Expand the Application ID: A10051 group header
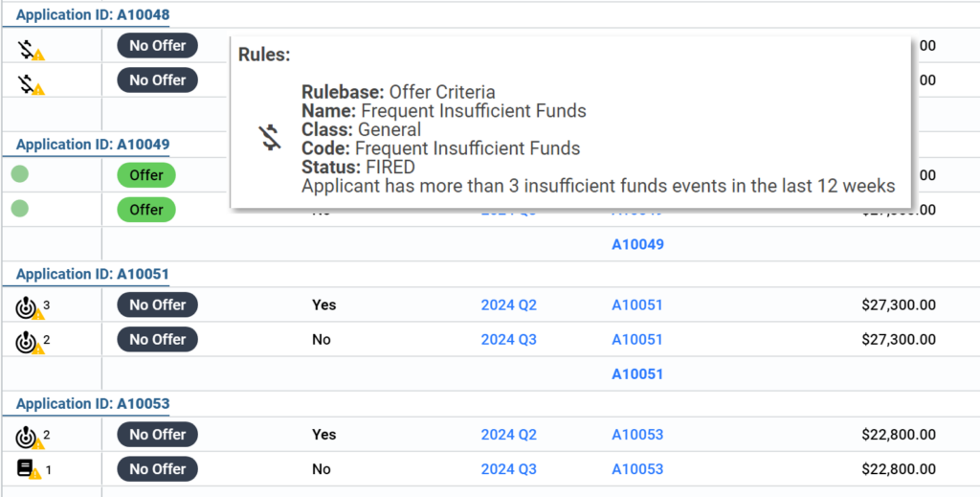 (93, 274)
